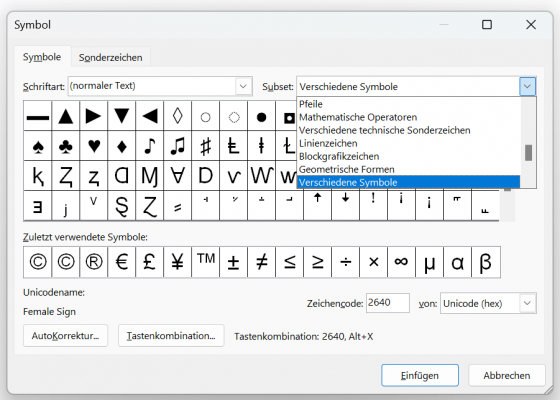Pick the Greek beta in recents
This screenshot has width=560, height=400.
pyautogui.click(x=486, y=262)
